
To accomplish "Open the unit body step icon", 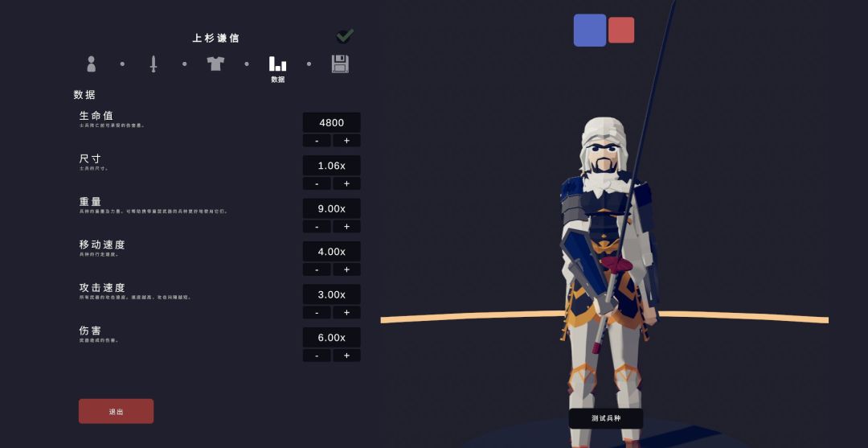I will click(92, 64).
